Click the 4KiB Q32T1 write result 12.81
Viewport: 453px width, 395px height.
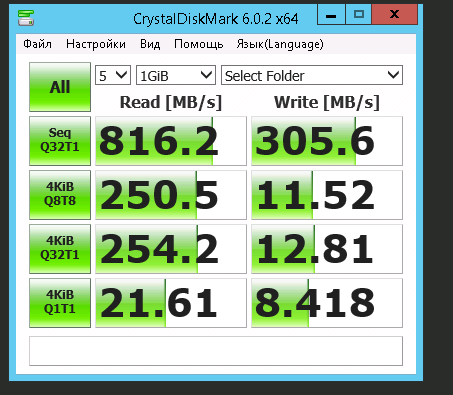[x=327, y=249]
